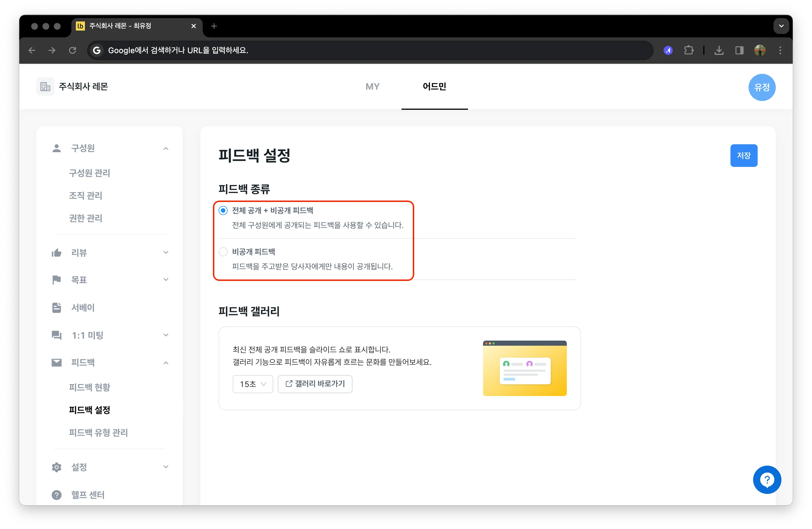The height and width of the screenshot is (529, 812).
Task: Open 피드백 유형 관리 page
Action: [x=98, y=433]
